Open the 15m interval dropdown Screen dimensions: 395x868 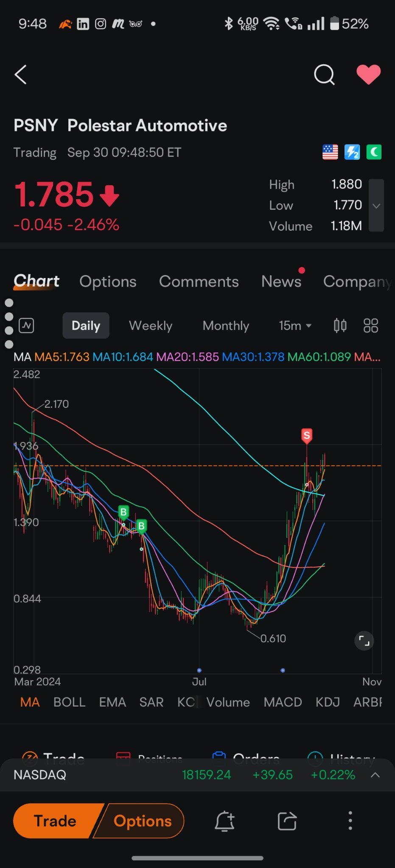point(295,325)
